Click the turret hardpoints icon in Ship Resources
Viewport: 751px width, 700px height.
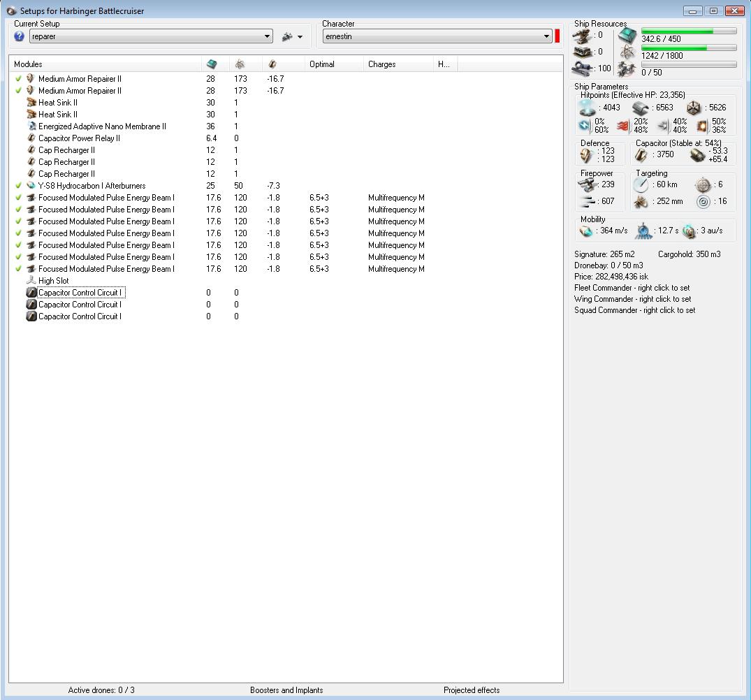(583, 36)
